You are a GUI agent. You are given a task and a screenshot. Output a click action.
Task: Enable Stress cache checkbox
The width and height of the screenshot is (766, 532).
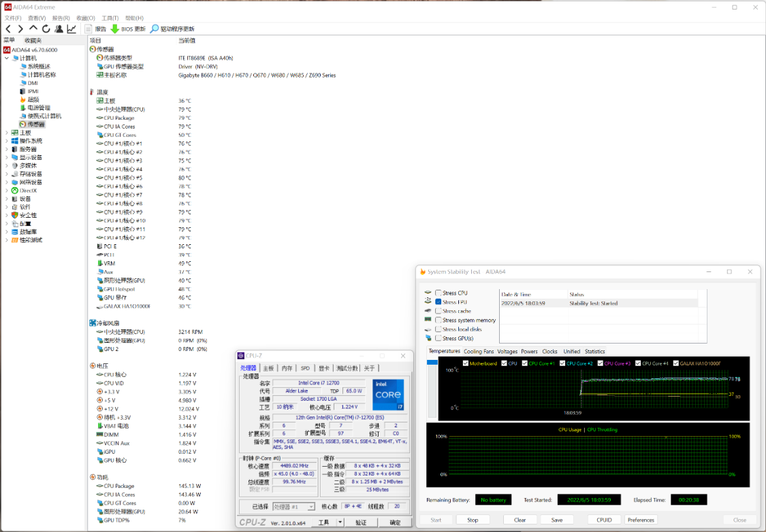pyautogui.click(x=438, y=311)
